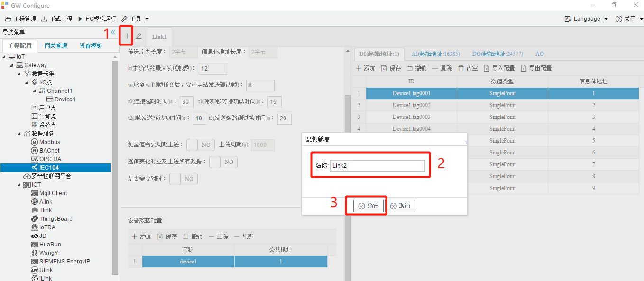The width and height of the screenshot is (644, 281).
Task: Collapse the Gateway tree node
Action: coord(12,65)
